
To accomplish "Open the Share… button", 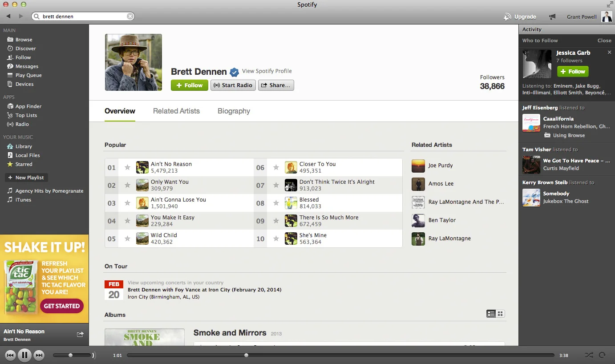I will [276, 85].
